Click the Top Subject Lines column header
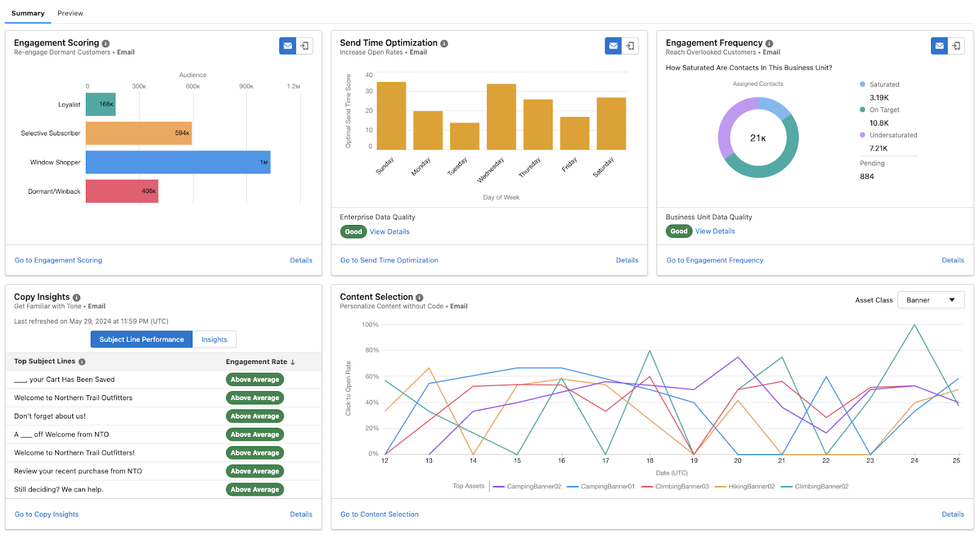The height and width of the screenshot is (535, 980). click(45, 362)
